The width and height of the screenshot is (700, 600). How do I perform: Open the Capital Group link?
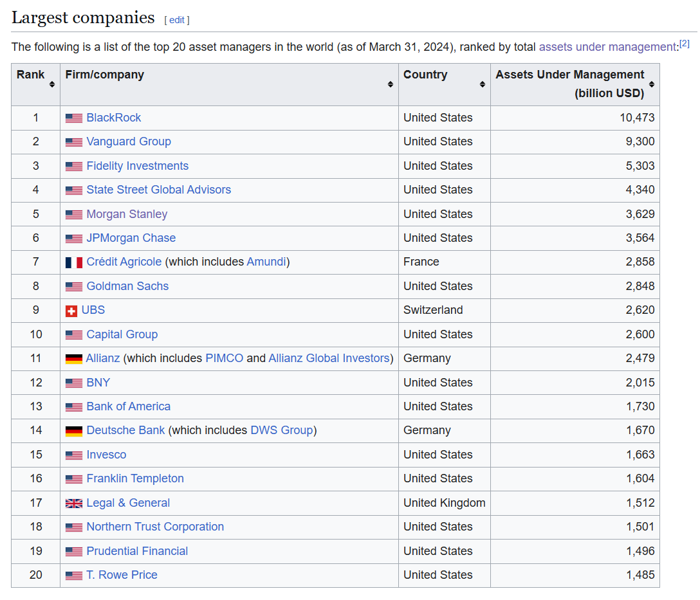click(x=122, y=334)
